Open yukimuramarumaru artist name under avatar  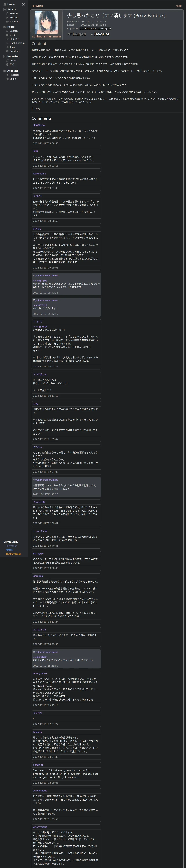[x=46, y=36]
